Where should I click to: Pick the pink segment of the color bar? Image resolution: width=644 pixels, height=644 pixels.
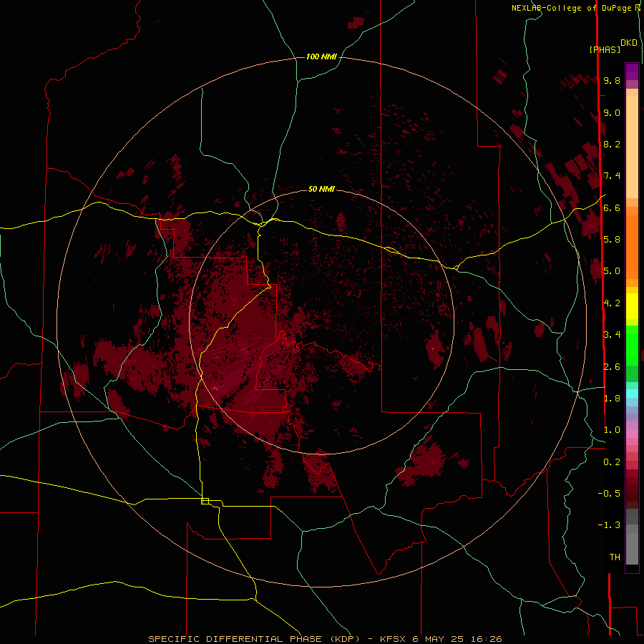pos(632,434)
